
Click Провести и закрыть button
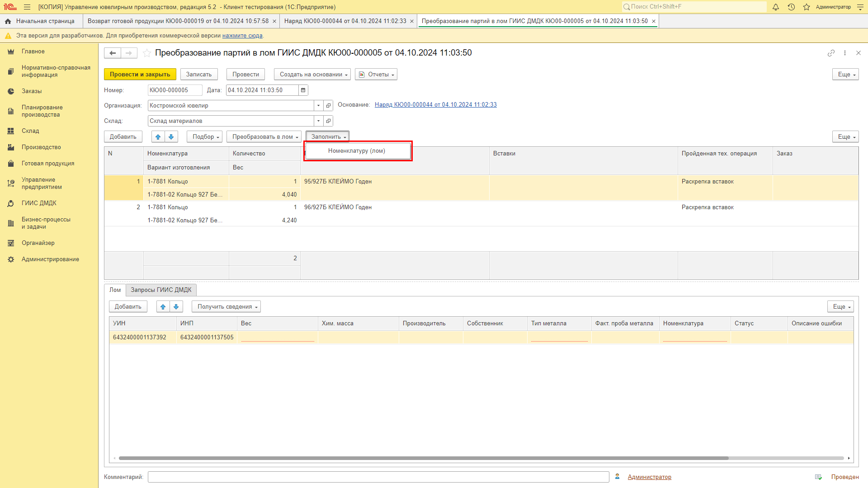[140, 75]
